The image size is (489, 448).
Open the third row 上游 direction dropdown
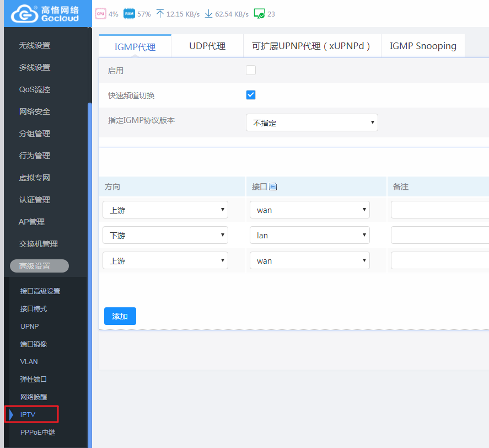165,260
